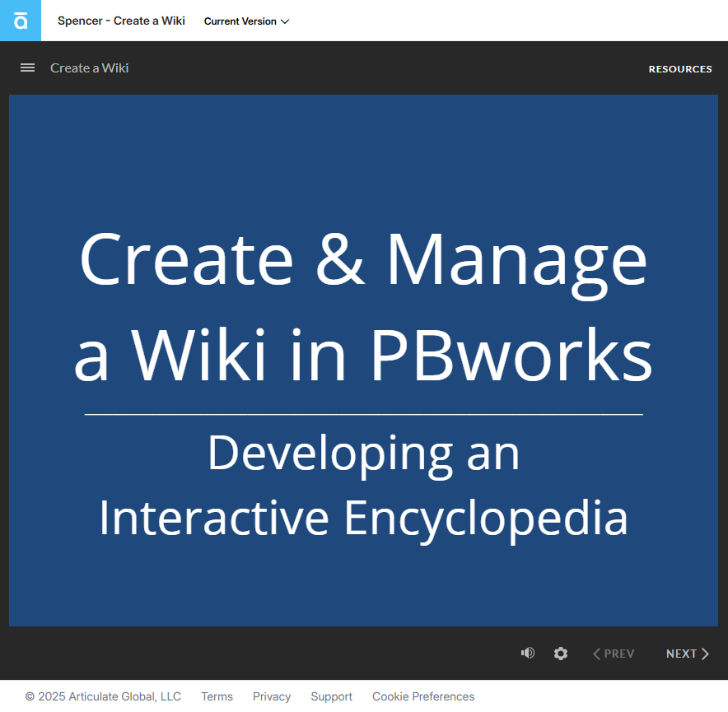
Task: Click the Spencer - Create a Wiki title
Action: pyautogui.click(x=121, y=21)
